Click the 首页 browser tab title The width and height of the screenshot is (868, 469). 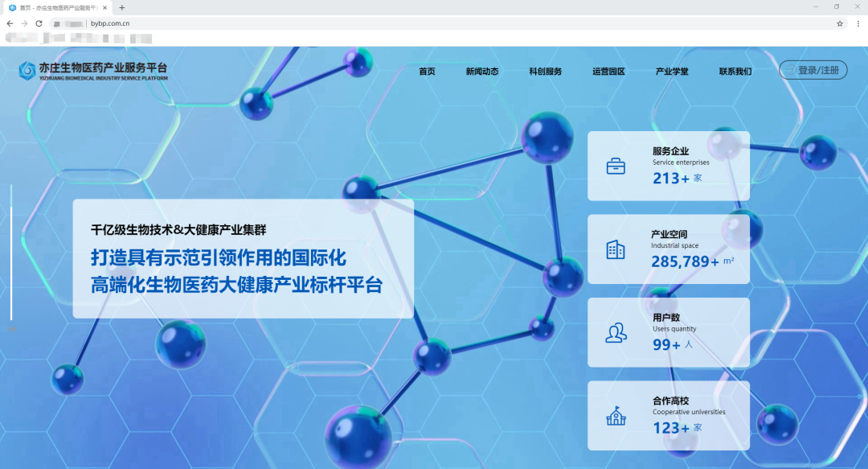[58, 8]
